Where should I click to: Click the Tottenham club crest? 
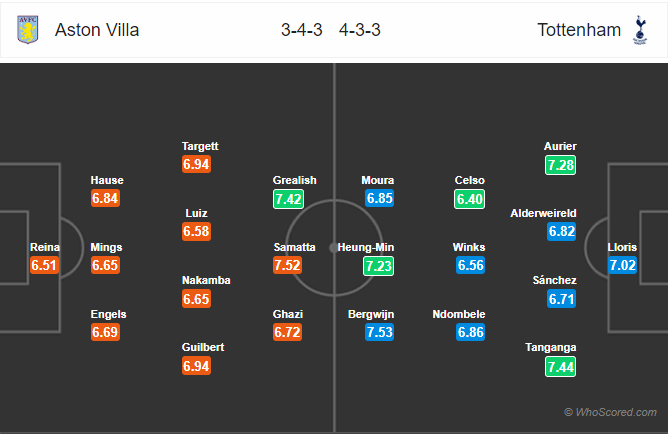[640, 29]
